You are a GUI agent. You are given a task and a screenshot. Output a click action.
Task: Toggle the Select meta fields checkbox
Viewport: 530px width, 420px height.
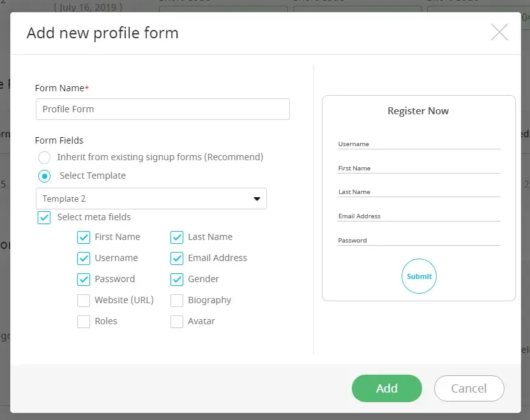coord(44,218)
